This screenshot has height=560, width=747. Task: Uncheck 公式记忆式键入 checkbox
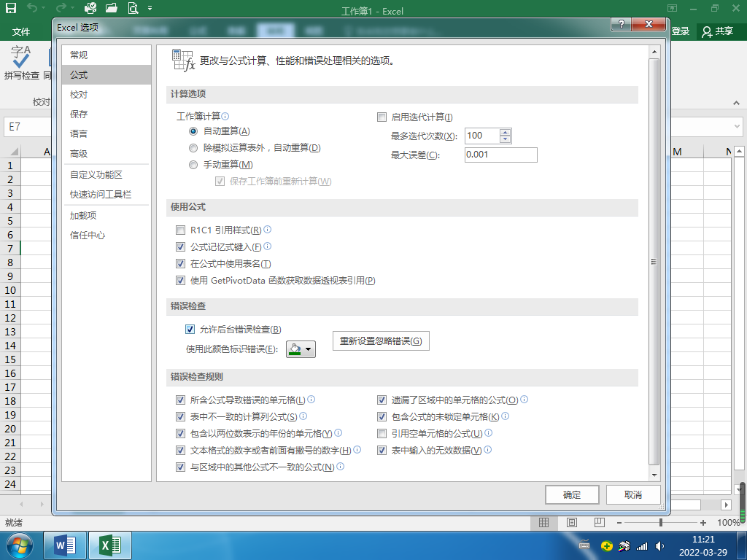(x=180, y=246)
